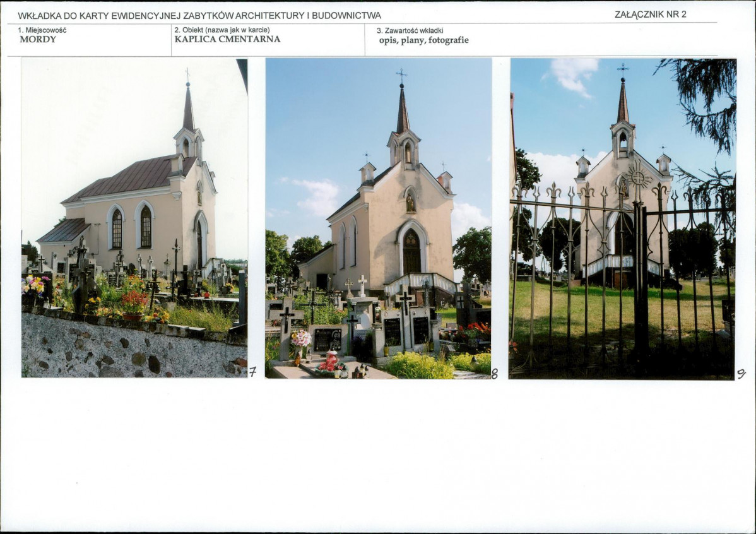Click the value 'KAPLICA CMENTARNA'
Screen dimensions: 756x534
[x=227, y=39]
